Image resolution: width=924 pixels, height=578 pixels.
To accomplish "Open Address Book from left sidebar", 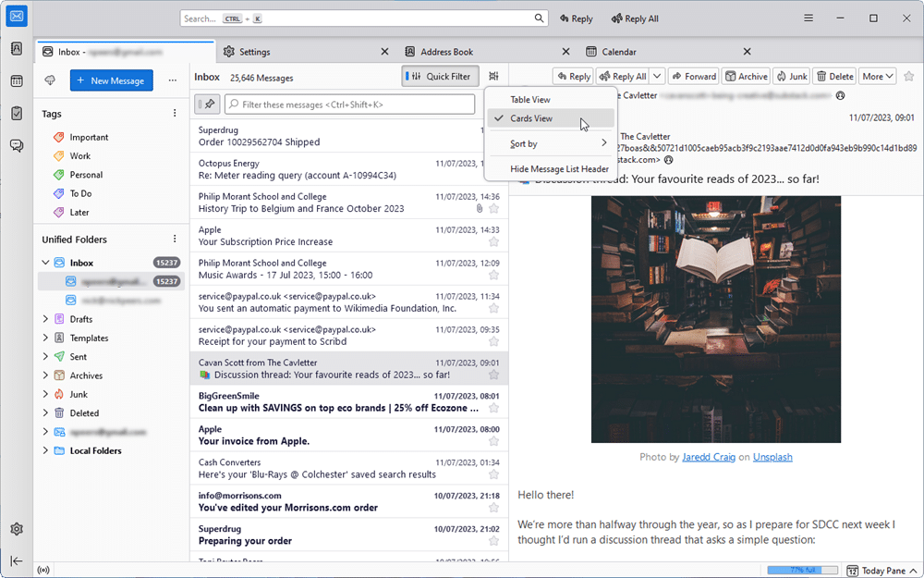I will point(17,50).
